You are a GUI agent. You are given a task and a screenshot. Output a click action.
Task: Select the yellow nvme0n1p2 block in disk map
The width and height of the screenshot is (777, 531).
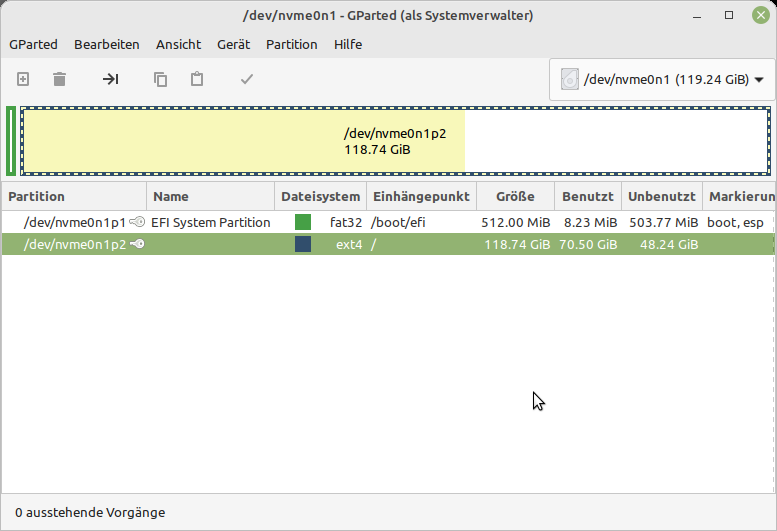click(x=243, y=141)
